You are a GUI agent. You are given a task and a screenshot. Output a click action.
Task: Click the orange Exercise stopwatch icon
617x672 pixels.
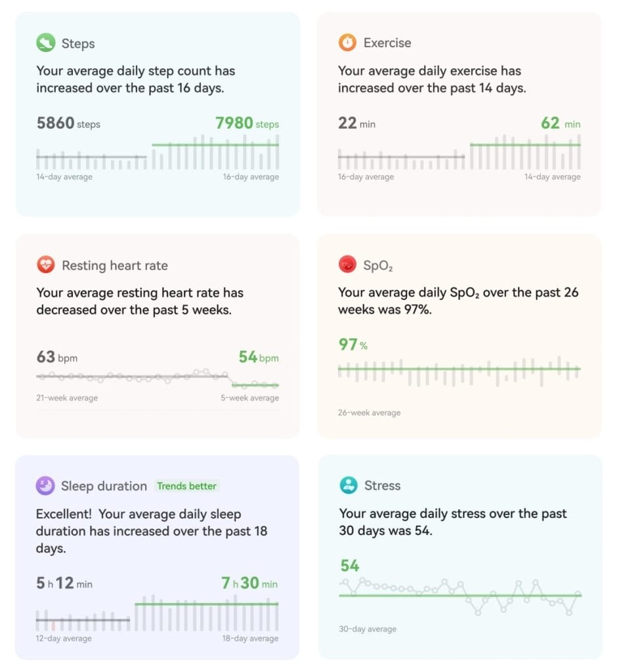click(x=347, y=43)
